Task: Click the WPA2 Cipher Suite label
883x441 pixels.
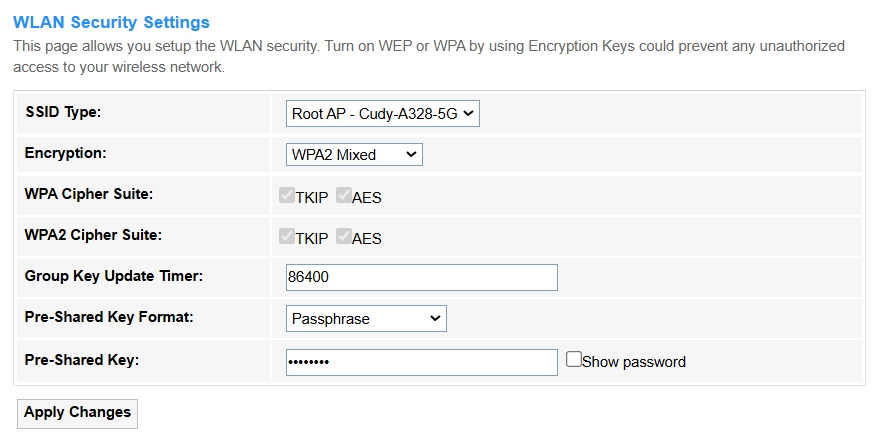Action: point(93,236)
